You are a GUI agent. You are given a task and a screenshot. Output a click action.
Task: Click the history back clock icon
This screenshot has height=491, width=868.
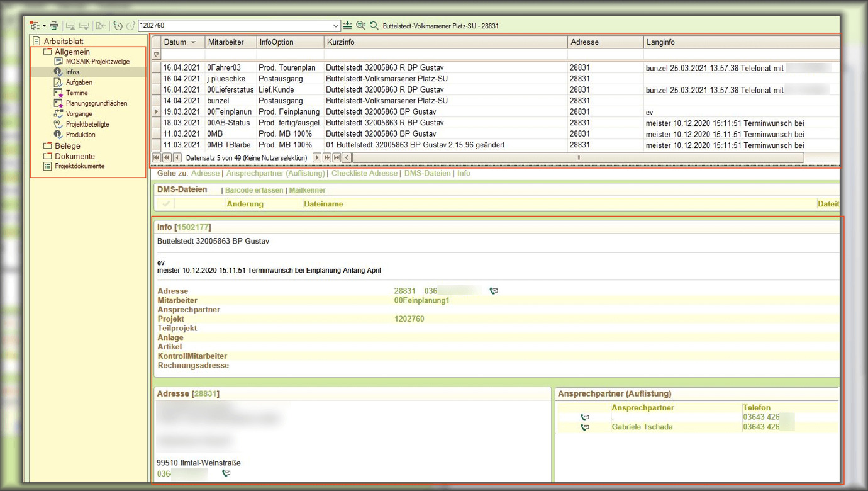point(118,26)
